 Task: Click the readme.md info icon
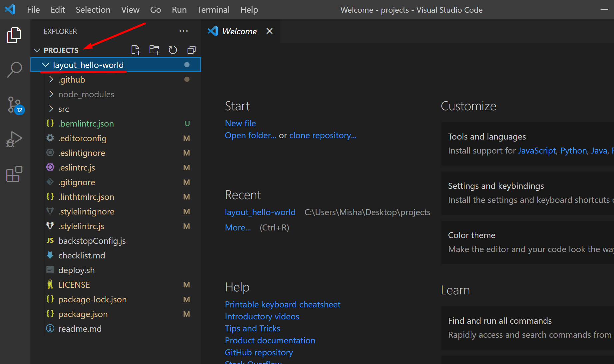(x=50, y=328)
